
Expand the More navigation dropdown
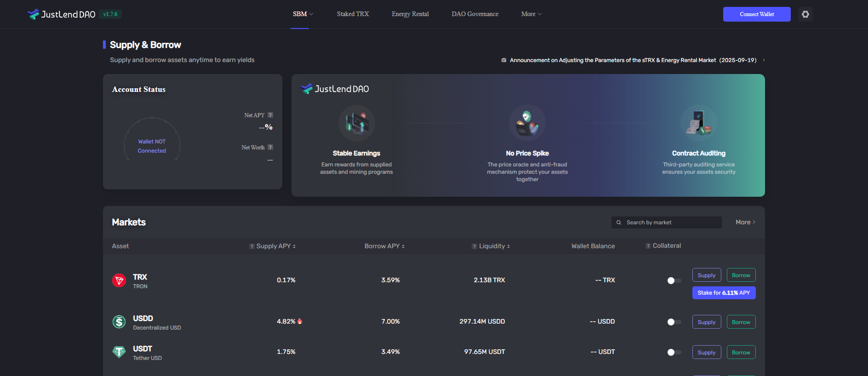click(x=531, y=14)
